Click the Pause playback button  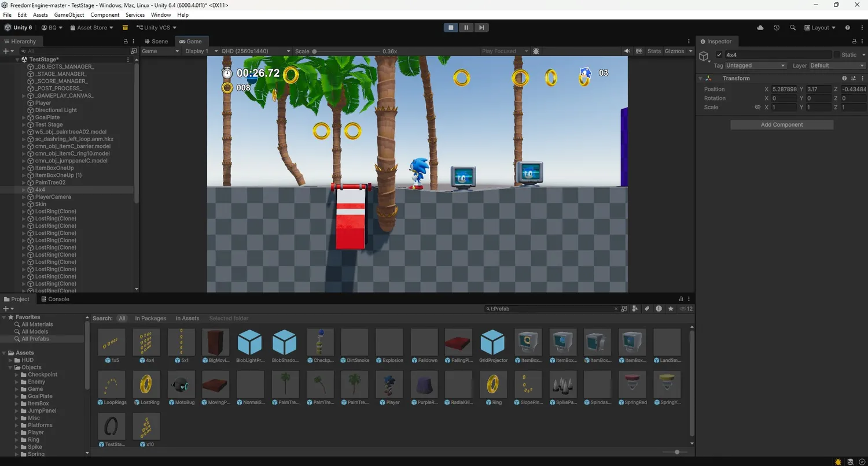click(466, 28)
